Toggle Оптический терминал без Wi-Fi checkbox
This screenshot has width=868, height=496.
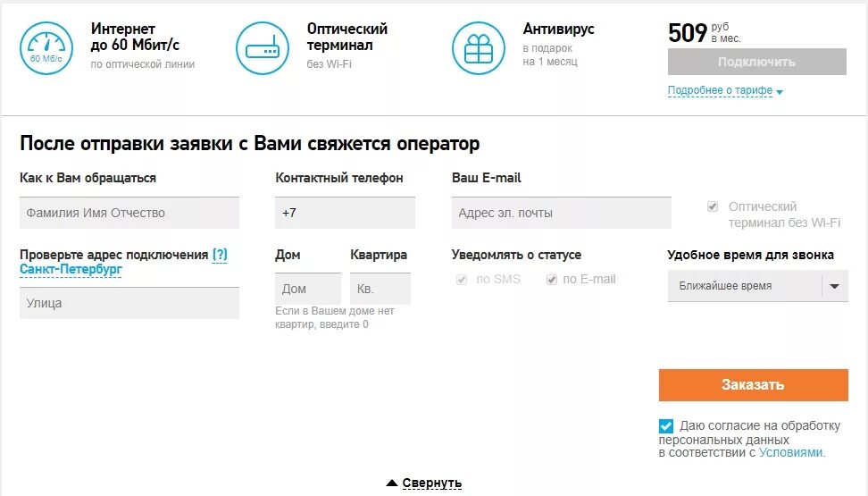(x=713, y=206)
